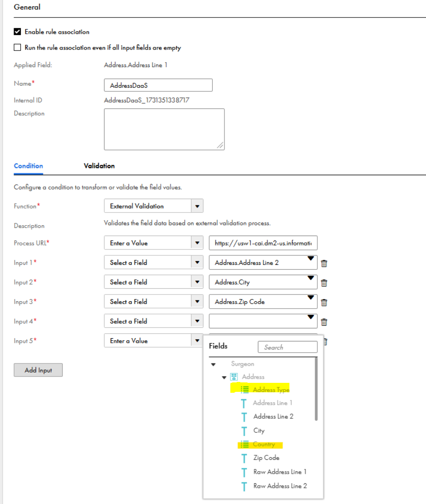The image size is (426, 504).
Task: Select Country in Fields tree
Action: click(264, 444)
